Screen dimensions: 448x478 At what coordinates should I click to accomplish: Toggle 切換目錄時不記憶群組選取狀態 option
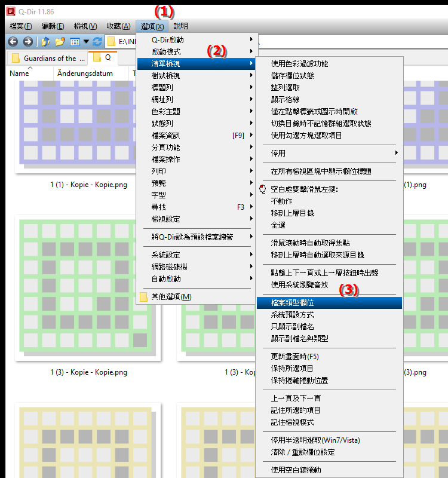pos(330,124)
